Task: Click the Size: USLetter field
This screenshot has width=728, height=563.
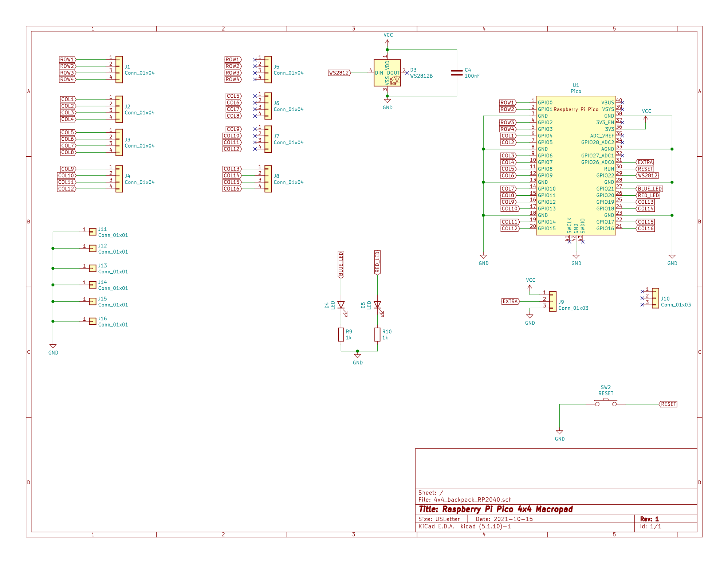Action: click(x=439, y=519)
